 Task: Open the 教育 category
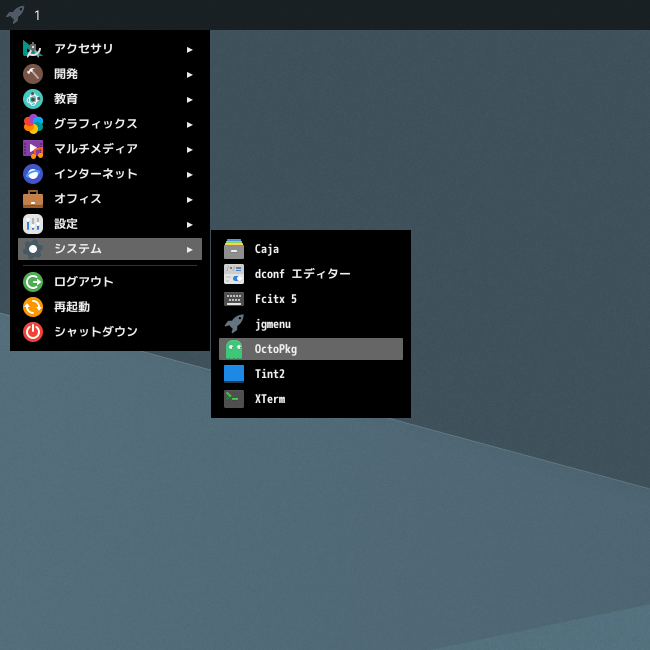[x=66, y=99]
